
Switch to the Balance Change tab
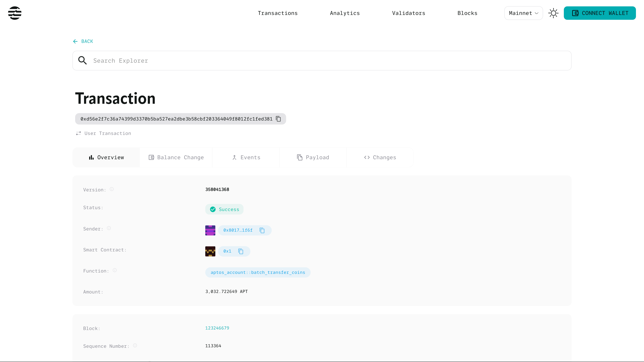[176, 157]
